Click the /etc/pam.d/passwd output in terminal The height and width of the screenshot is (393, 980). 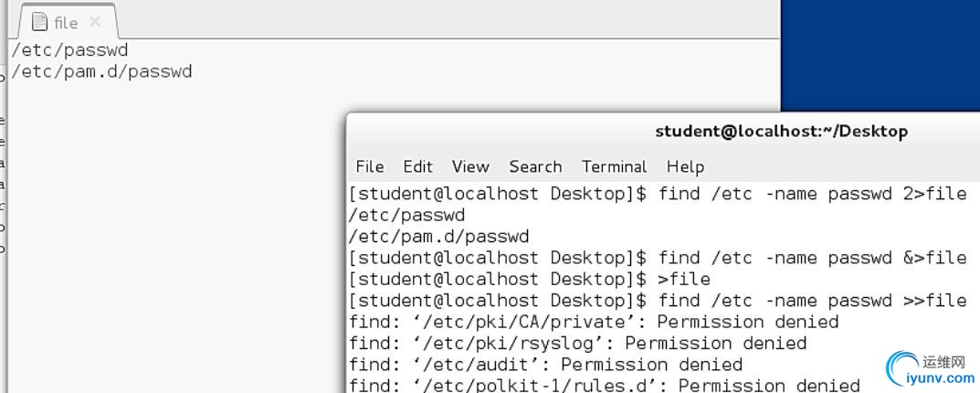(438, 237)
